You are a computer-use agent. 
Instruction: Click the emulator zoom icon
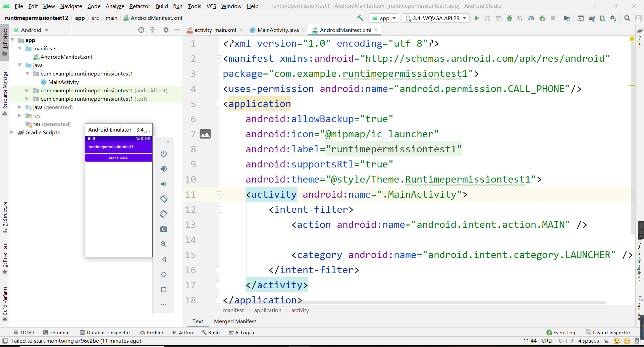[164, 244]
